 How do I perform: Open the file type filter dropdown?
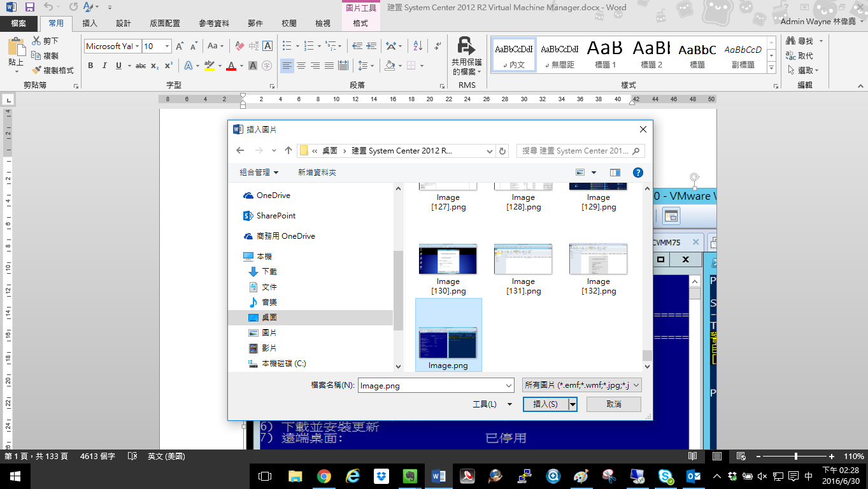click(636, 385)
